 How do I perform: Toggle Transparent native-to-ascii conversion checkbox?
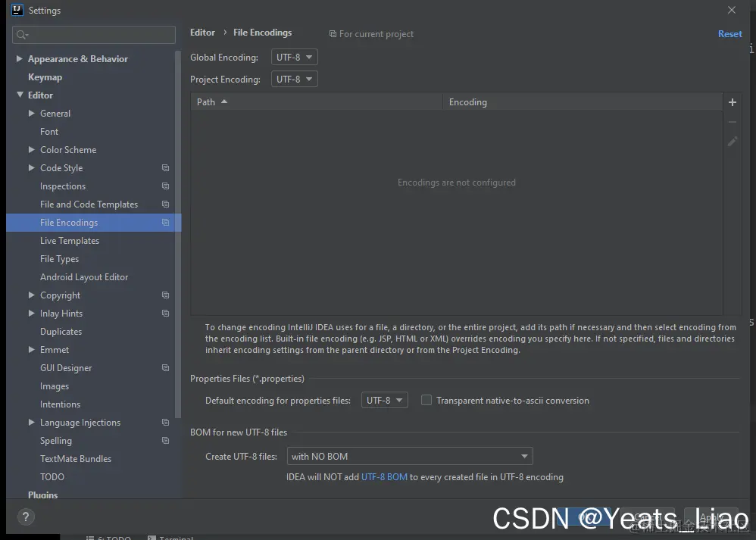[426, 400]
